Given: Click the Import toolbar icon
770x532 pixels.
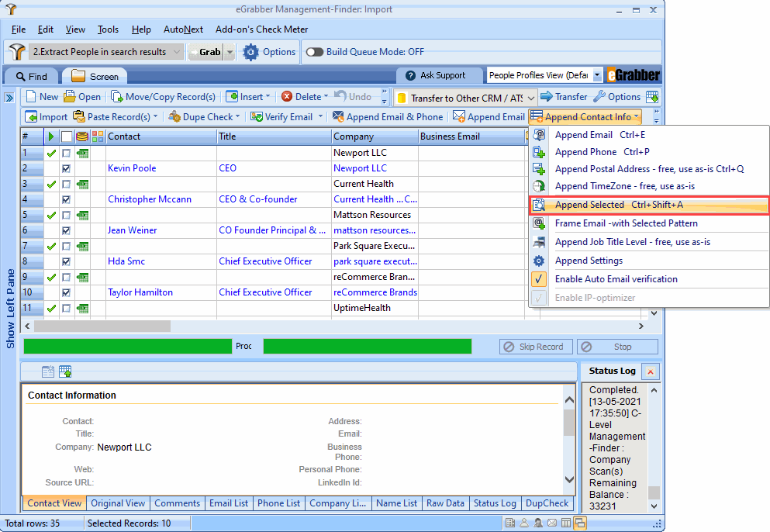Looking at the screenshot, I should pos(31,117).
